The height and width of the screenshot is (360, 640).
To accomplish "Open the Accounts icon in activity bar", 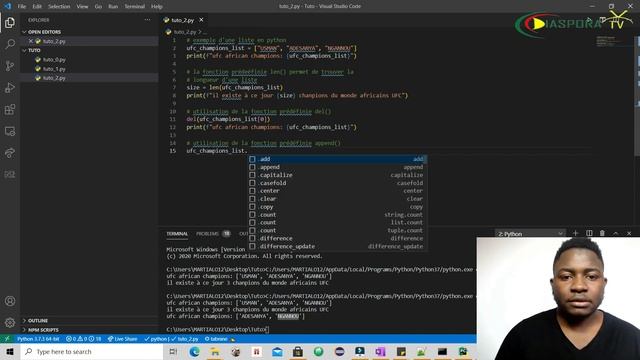I will [10, 301].
